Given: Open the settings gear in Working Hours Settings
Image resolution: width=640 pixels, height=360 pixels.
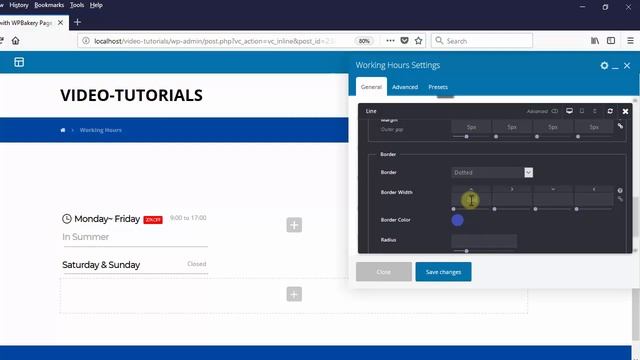Looking at the screenshot, I should (604, 65).
